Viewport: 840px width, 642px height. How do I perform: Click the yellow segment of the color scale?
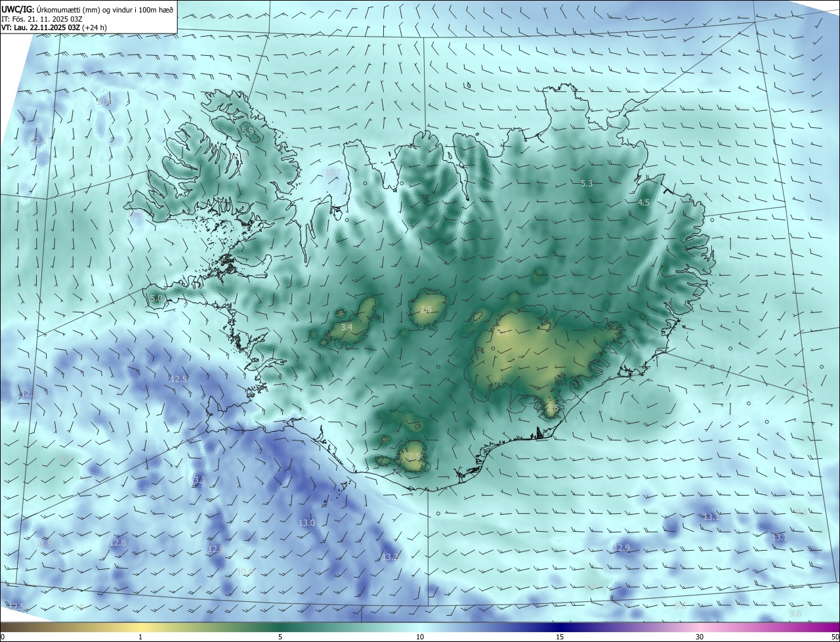(x=141, y=627)
